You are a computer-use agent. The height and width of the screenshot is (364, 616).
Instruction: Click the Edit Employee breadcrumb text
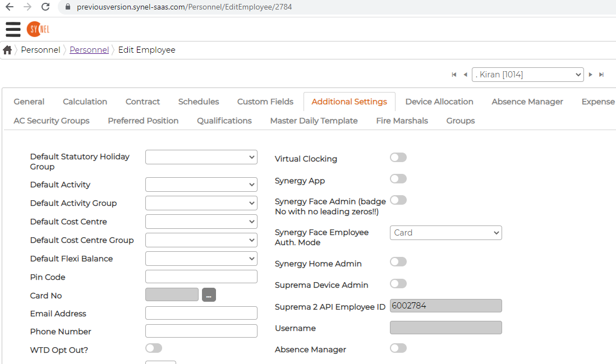click(146, 50)
